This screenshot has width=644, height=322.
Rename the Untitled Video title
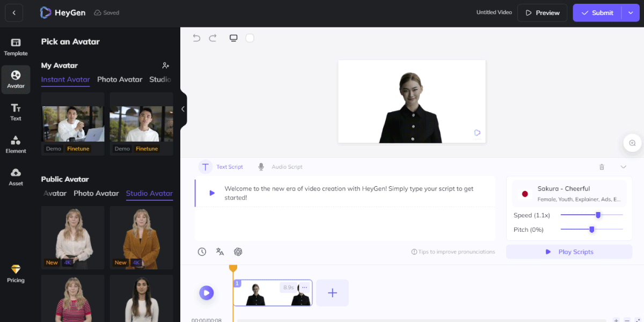click(x=494, y=12)
